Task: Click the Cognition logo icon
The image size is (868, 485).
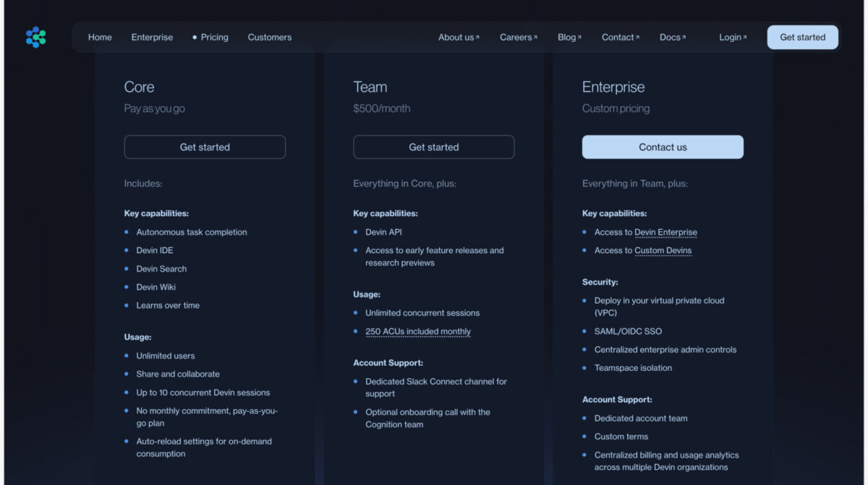Action: [36, 37]
